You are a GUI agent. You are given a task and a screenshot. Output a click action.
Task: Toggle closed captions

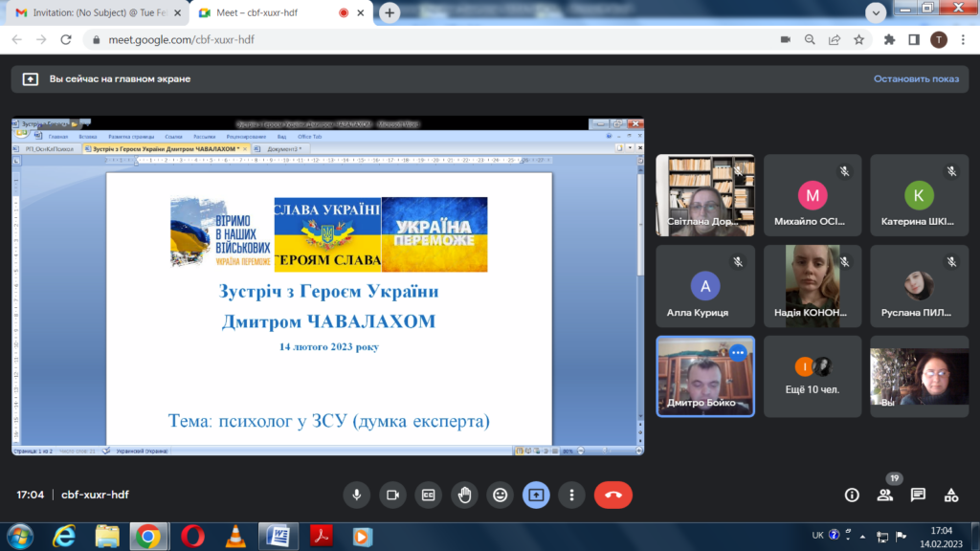pos(429,495)
